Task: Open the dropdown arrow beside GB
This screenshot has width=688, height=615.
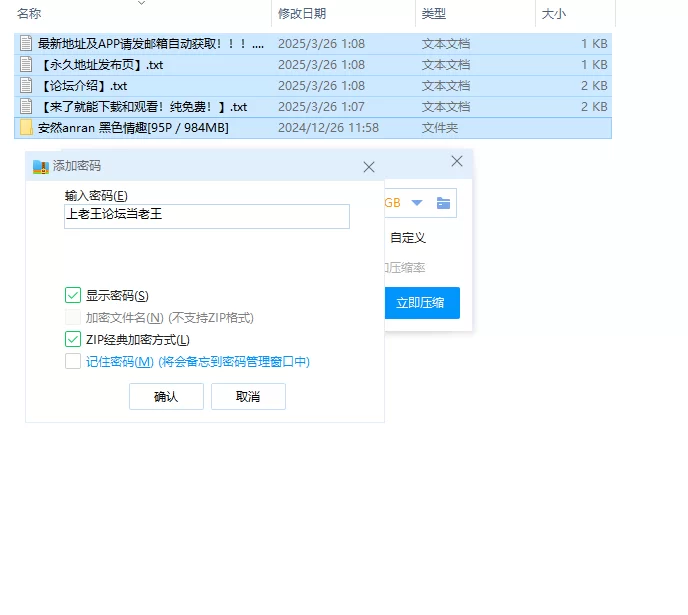Action: [417, 203]
